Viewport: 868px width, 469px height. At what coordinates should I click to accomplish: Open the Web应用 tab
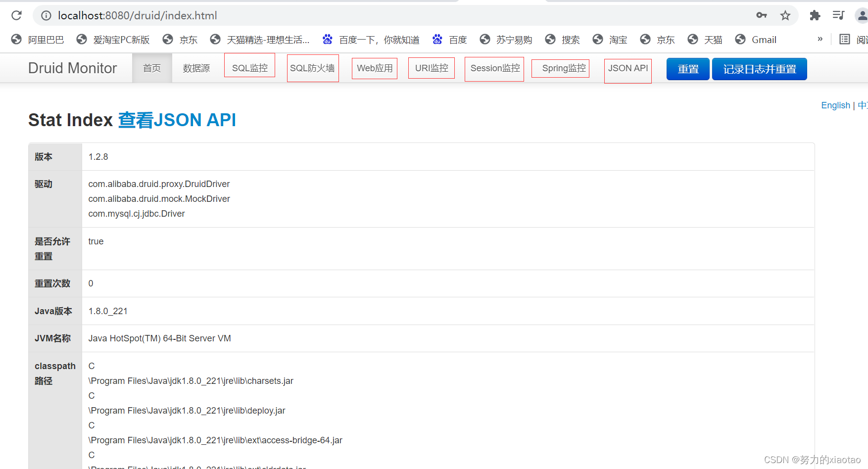[x=375, y=68]
